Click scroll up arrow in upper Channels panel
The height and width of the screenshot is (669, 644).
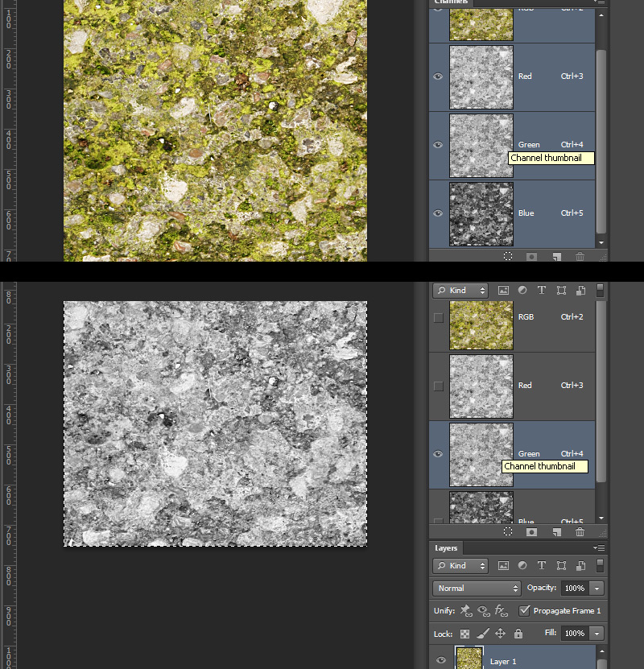click(x=601, y=15)
